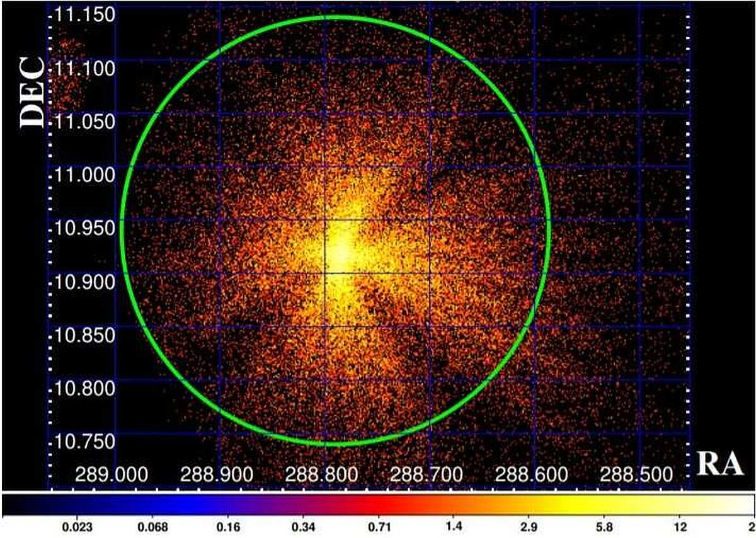Click the 0.71 colorbar value
This screenshot has height=538, width=756.
(380, 527)
